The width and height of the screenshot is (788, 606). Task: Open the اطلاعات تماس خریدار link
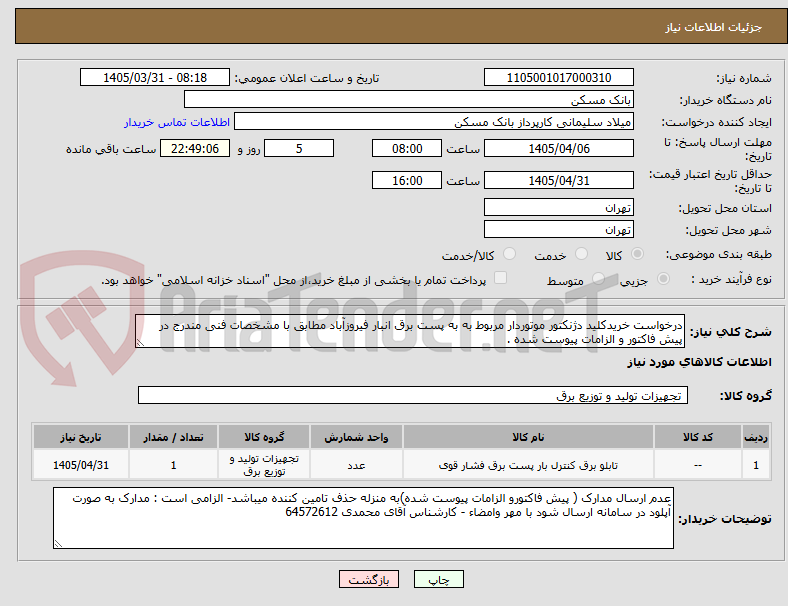177,122
